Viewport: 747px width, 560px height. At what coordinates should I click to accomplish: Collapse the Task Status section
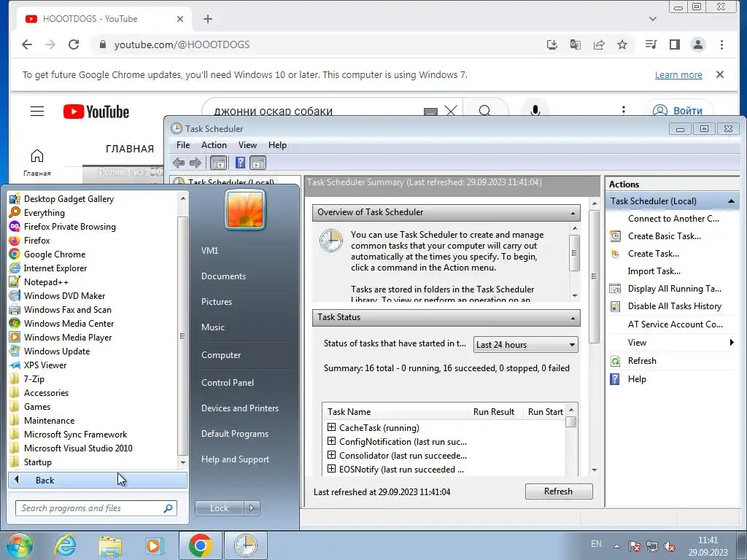click(573, 318)
